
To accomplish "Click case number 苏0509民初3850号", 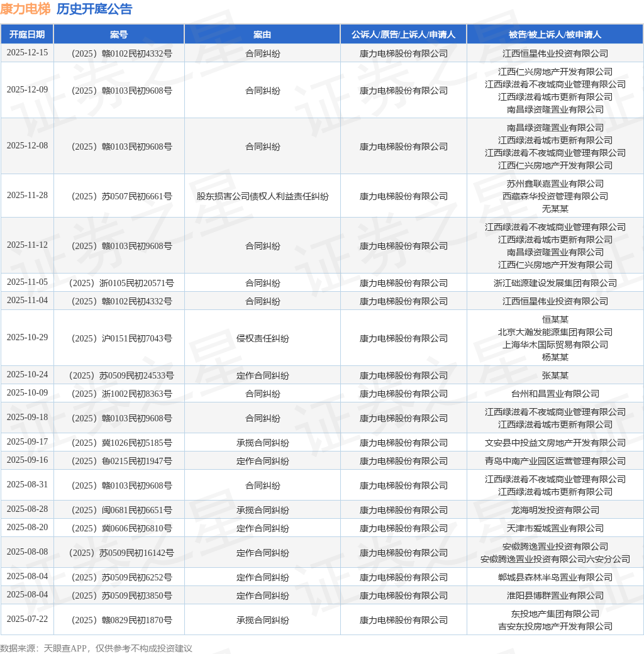I will (121, 596).
